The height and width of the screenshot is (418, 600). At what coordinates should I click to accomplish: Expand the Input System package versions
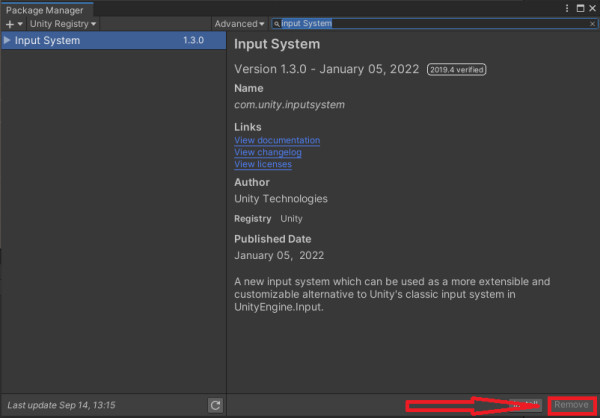(7, 40)
